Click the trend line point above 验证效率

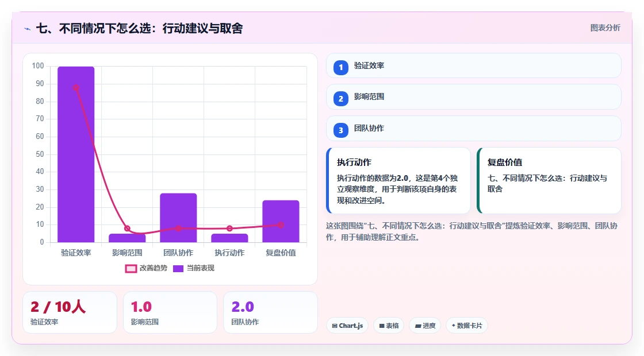(76, 88)
